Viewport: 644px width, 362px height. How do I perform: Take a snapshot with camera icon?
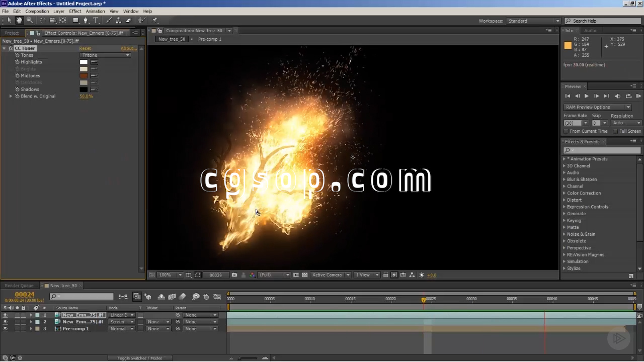click(234, 275)
